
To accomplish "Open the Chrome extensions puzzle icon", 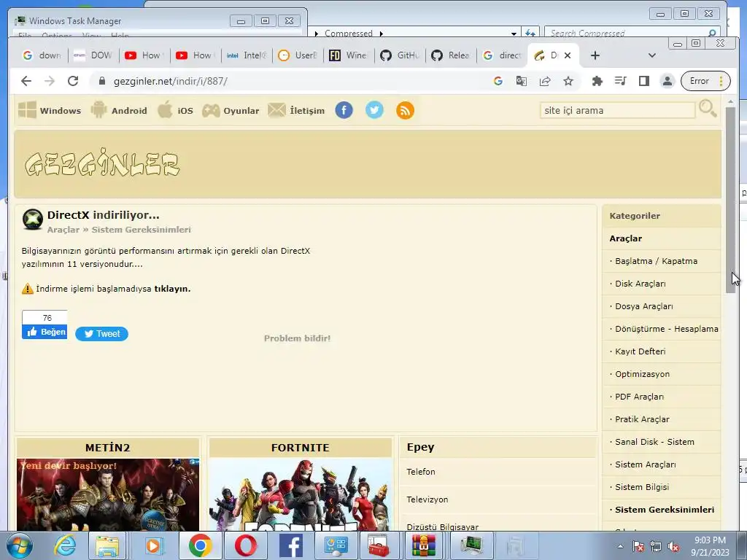I will tap(597, 81).
